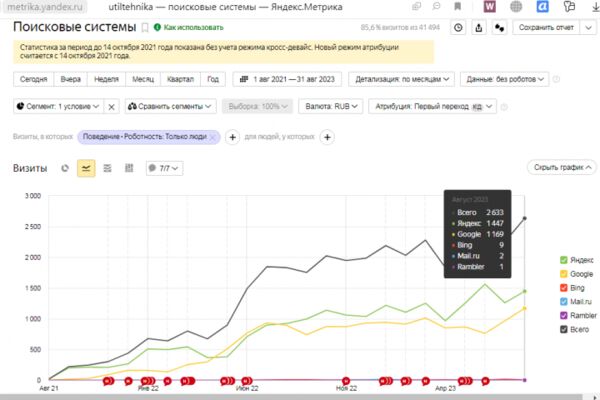Open the report history clock icon
The width and height of the screenshot is (600, 400).
pyautogui.click(x=458, y=28)
